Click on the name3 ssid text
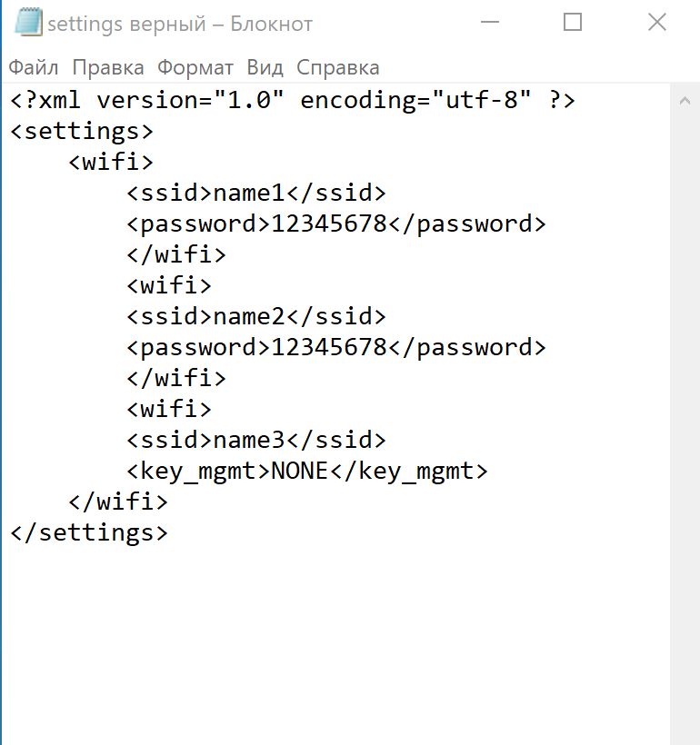The width and height of the screenshot is (700, 745). pos(249,440)
